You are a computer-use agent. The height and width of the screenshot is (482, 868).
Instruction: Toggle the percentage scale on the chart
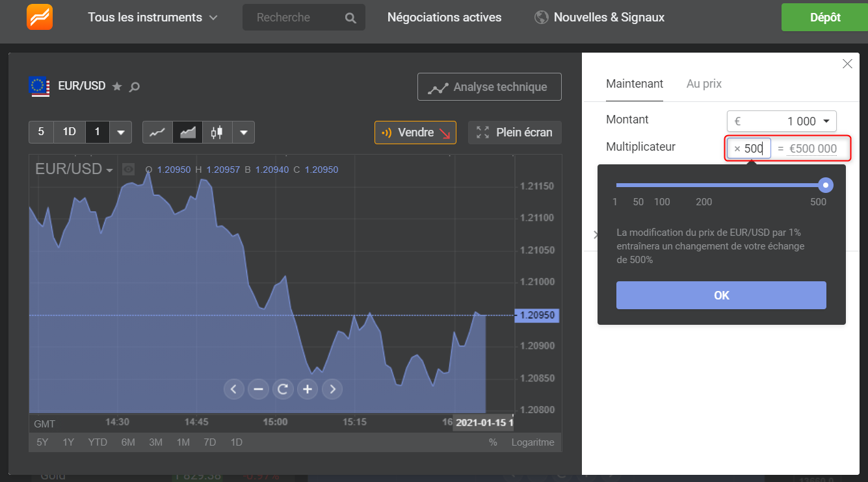tap(492, 442)
